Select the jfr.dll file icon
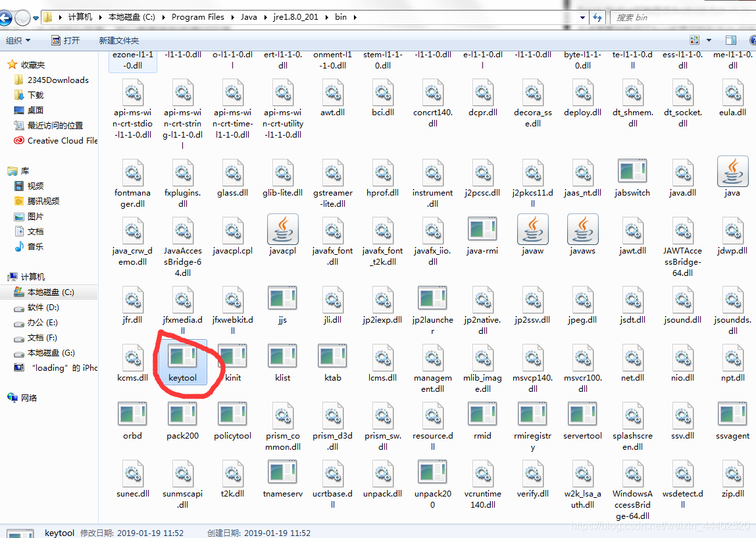 132,299
